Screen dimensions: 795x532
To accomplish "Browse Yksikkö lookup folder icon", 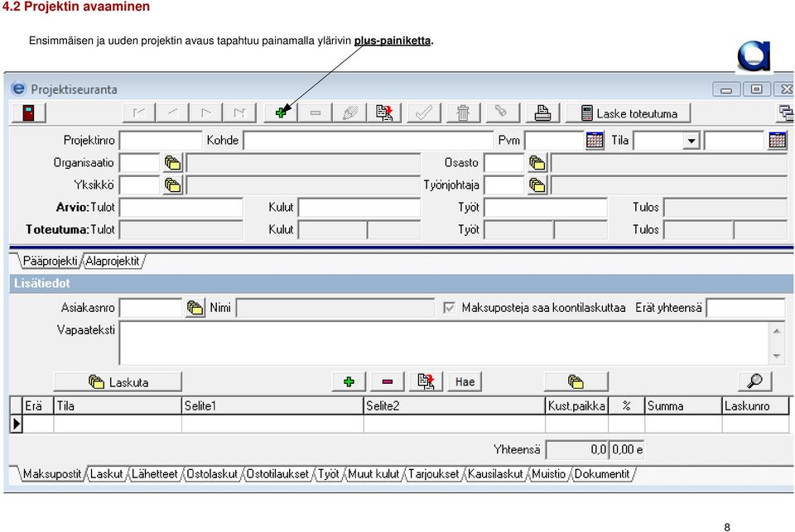I will [x=173, y=185].
